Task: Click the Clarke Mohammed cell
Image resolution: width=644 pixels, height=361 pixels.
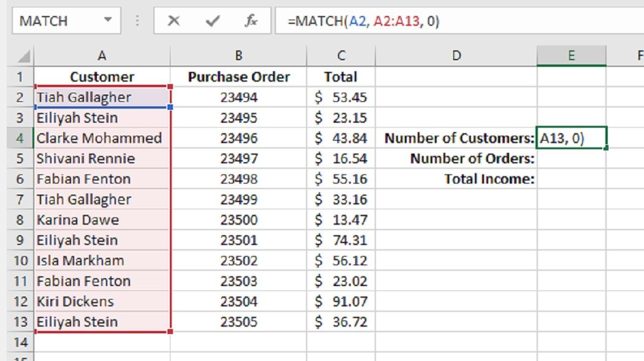Action: coord(102,138)
